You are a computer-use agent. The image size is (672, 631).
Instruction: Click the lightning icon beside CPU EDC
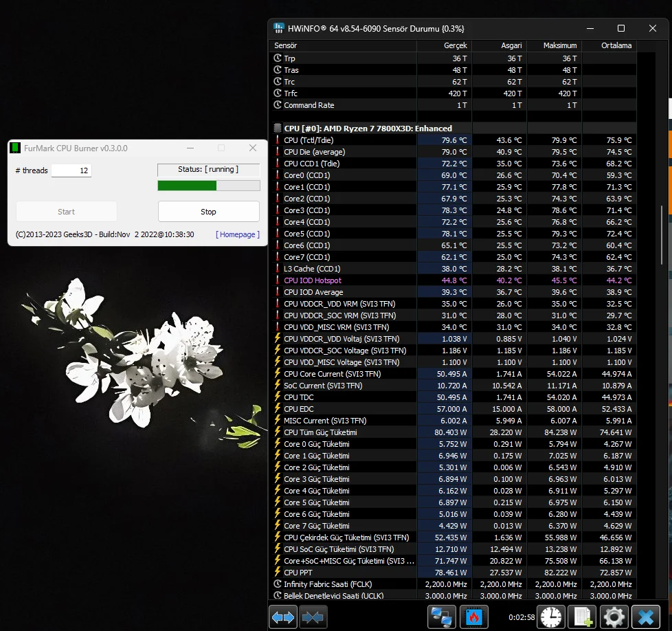click(x=278, y=408)
